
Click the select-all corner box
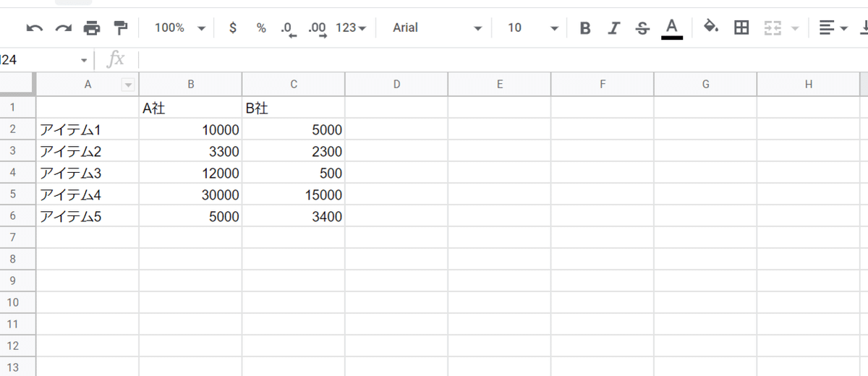click(x=17, y=85)
